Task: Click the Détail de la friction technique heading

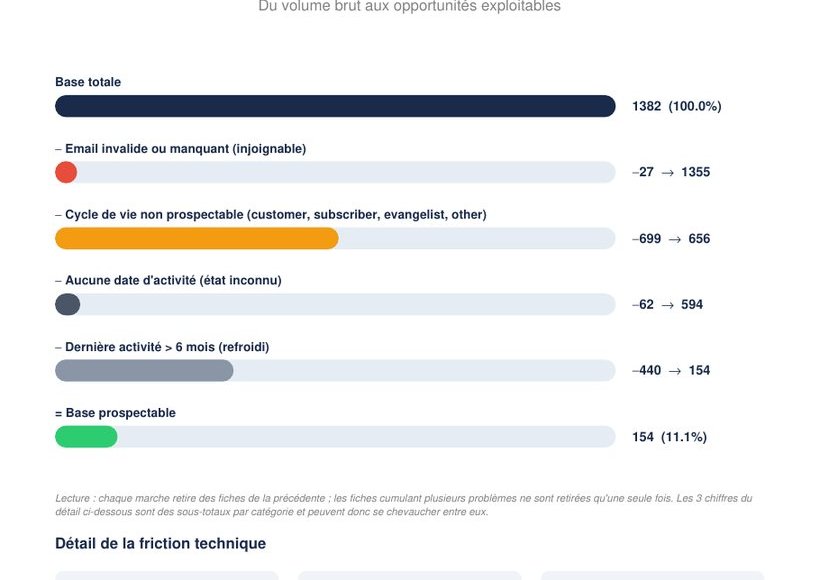Action: [x=161, y=543]
